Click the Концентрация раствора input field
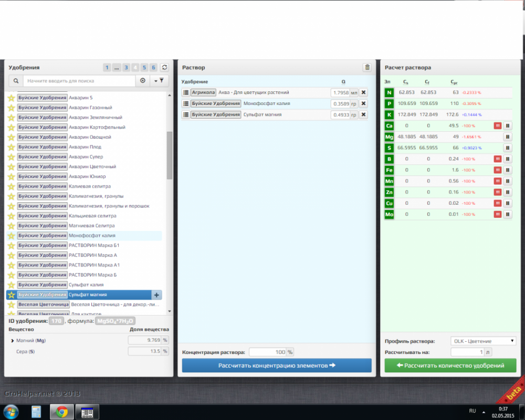The height and width of the screenshot is (420, 525). pyautogui.click(x=268, y=352)
